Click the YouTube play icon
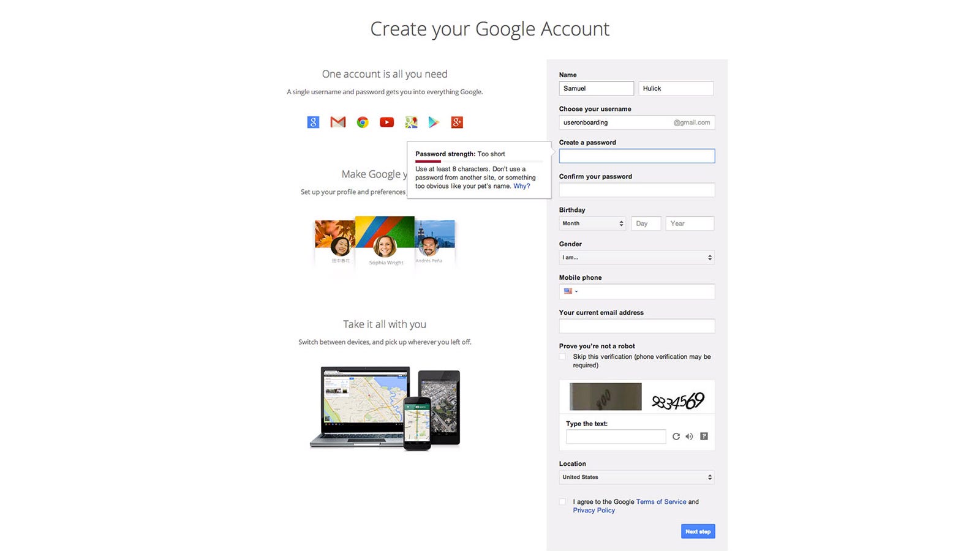This screenshot has width=980, height=551. click(x=386, y=122)
